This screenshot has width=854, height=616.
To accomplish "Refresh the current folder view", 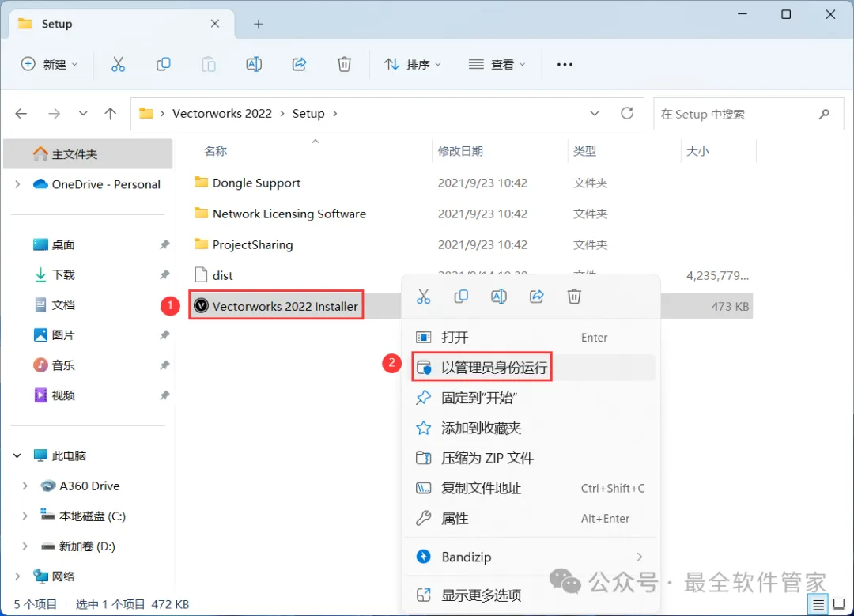I will click(627, 113).
